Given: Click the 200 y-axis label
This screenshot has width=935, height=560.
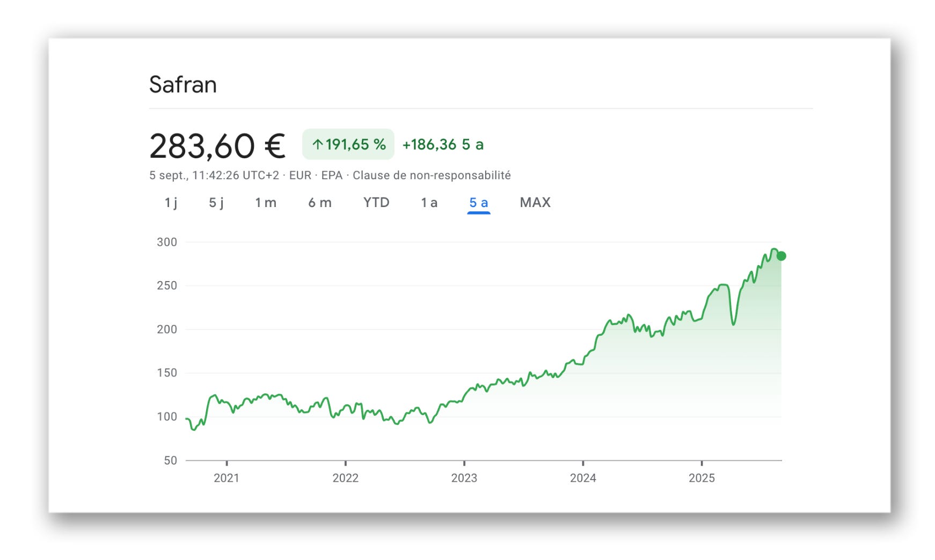Looking at the screenshot, I should (x=167, y=329).
